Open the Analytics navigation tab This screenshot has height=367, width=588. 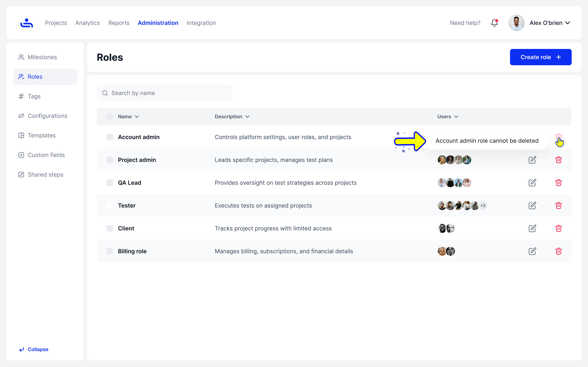pos(87,23)
